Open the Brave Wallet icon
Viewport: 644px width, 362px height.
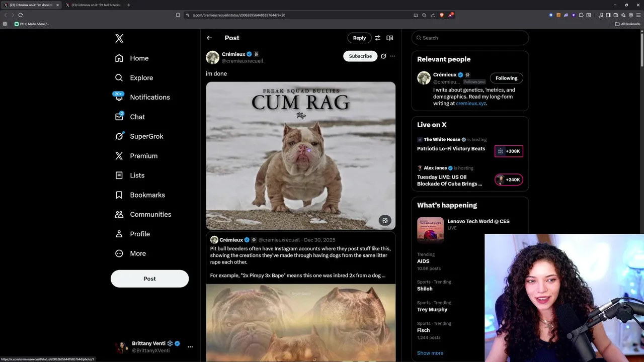coord(616,15)
